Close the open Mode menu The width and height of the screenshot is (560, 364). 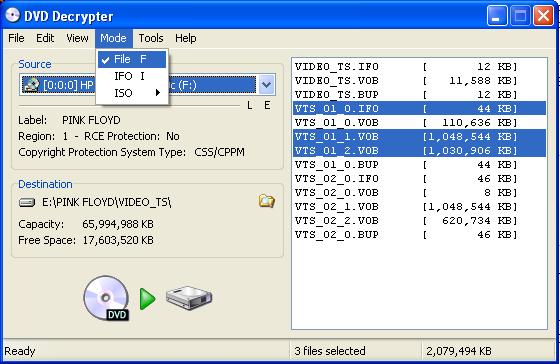[113, 38]
